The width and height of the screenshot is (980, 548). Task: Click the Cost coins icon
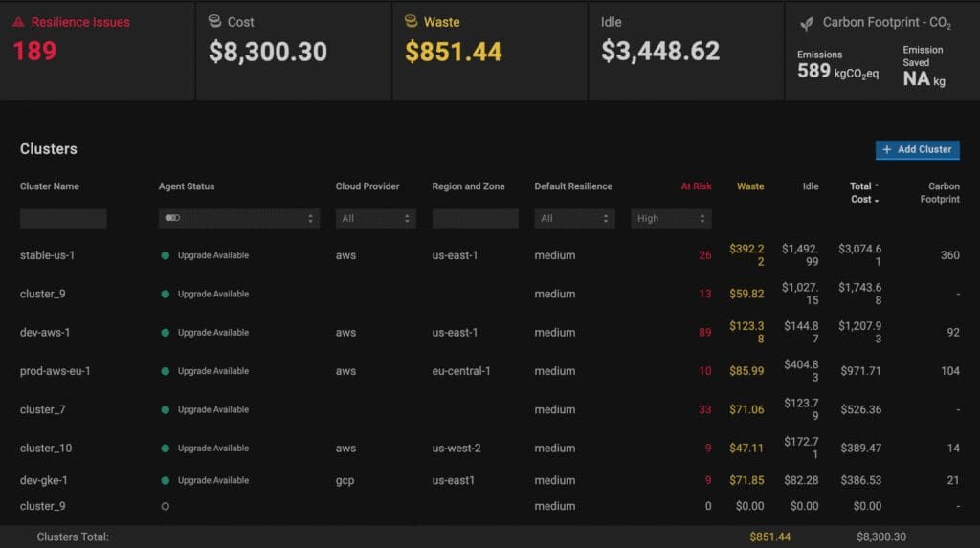click(215, 22)
